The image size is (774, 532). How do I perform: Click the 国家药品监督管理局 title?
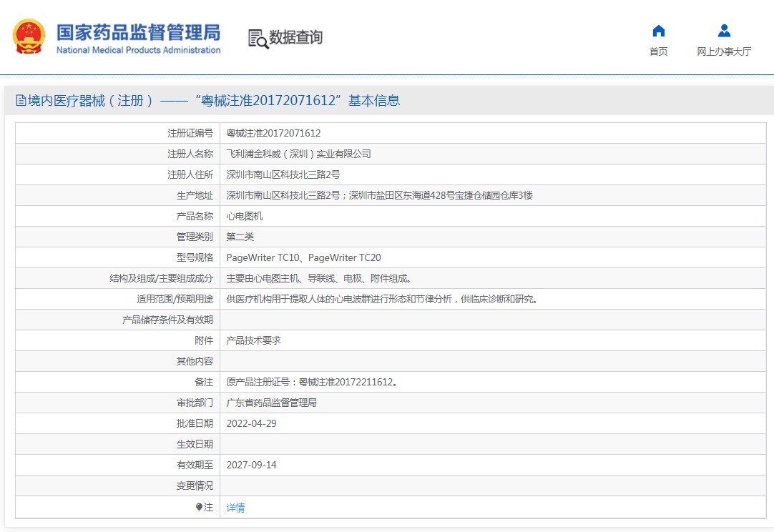pyautogui.click(x=138, y=33)
